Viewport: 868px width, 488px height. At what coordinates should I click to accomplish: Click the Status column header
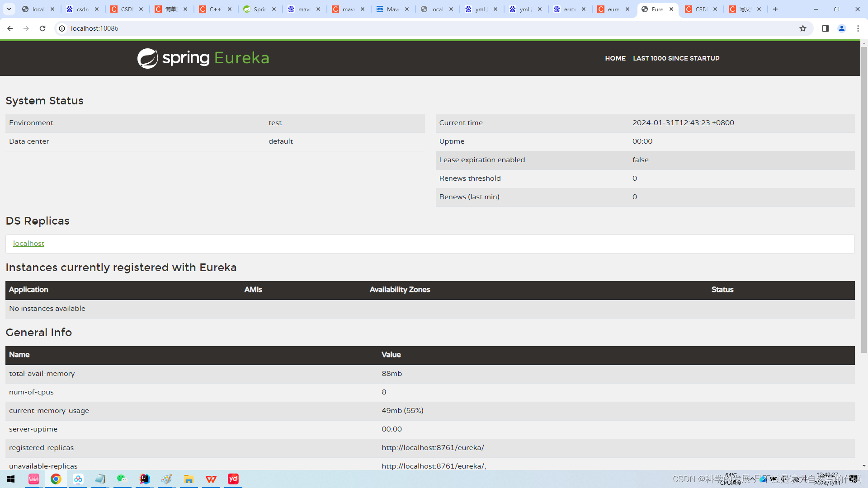pos(722,290)
